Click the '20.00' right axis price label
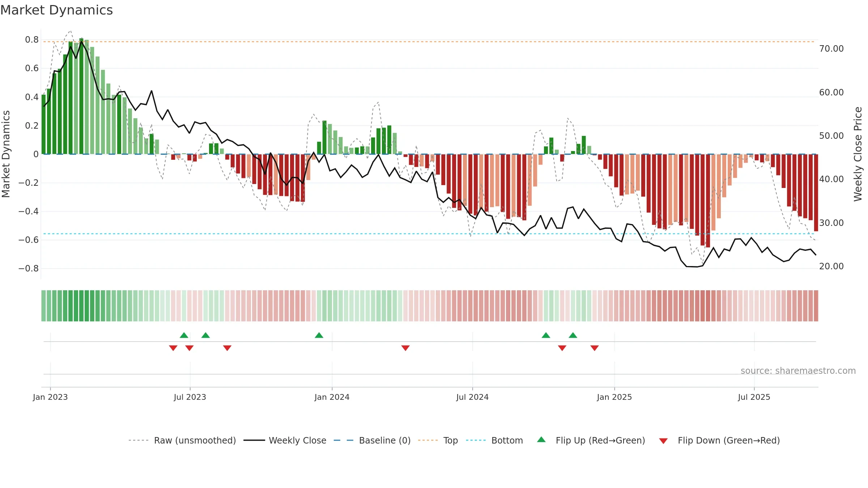Viewport: 868px width, 488px height. pos(831,266)
